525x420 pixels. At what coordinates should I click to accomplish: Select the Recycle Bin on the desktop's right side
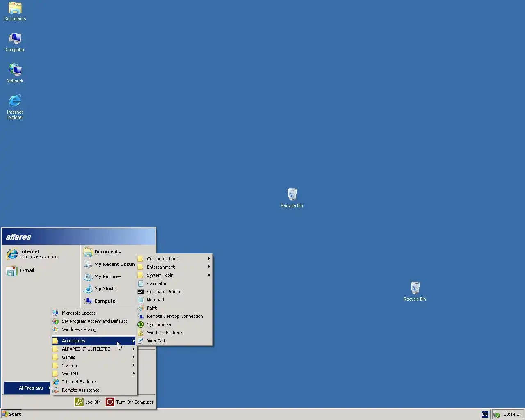pos(415,292)
